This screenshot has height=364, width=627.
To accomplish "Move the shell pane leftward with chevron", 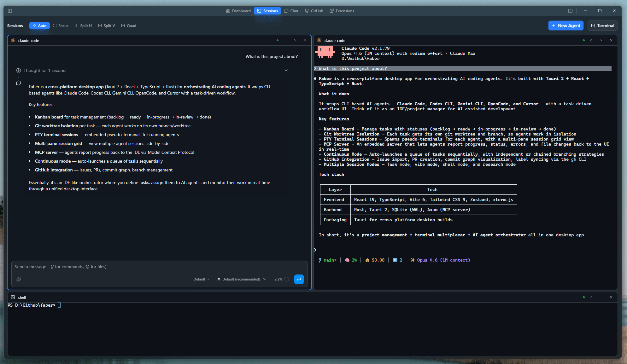I will tap(591, 297).
